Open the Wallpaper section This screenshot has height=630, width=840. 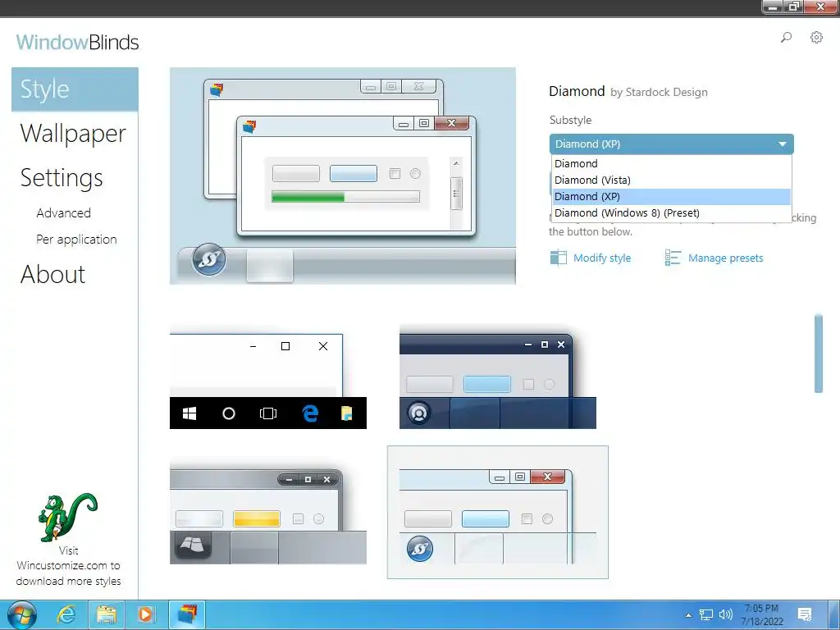point(73,134)
